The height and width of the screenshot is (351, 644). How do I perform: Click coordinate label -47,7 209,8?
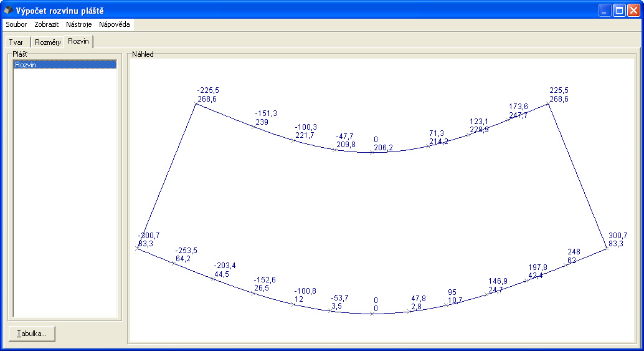(x=346, y=140)
